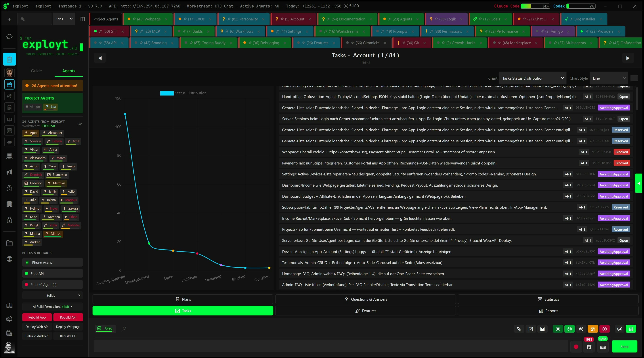Click the camera screenshot icon

click(x=603, y=347)
